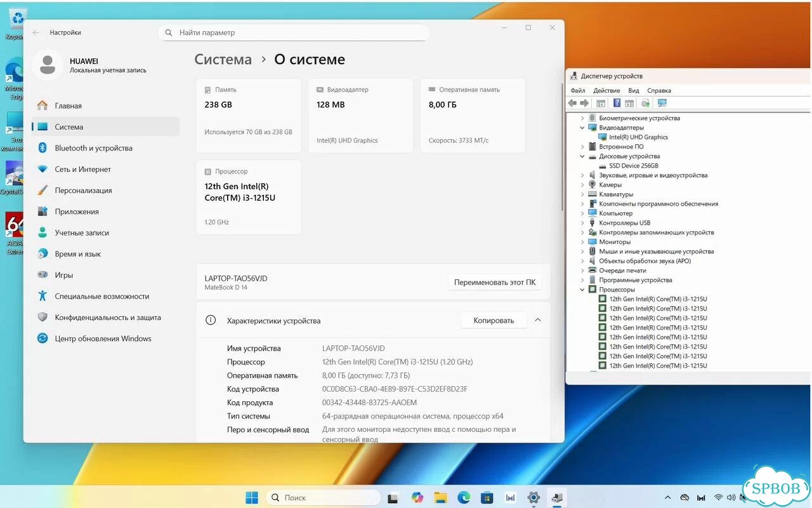The image size is (812, 508).
Task: Click MateBook D 14 model text
Action: 226,288
